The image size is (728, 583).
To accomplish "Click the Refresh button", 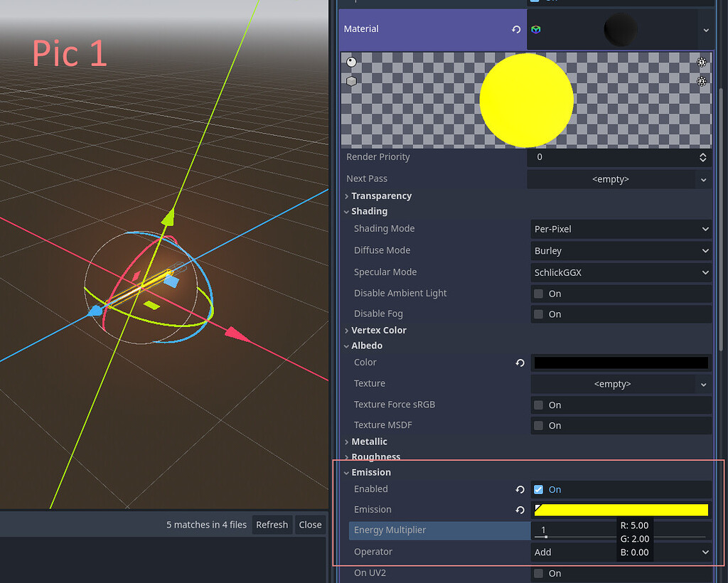I will coord(272,525).
